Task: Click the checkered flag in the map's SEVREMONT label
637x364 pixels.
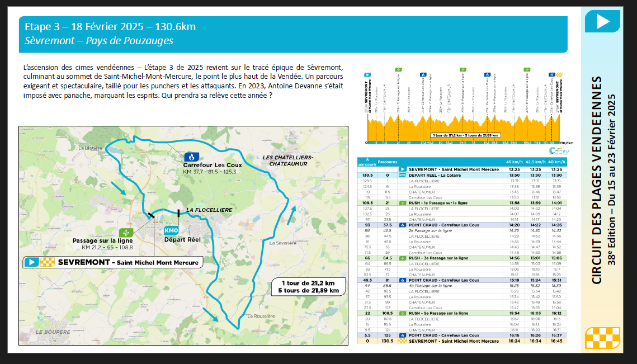Action: [x=47, y=262]
